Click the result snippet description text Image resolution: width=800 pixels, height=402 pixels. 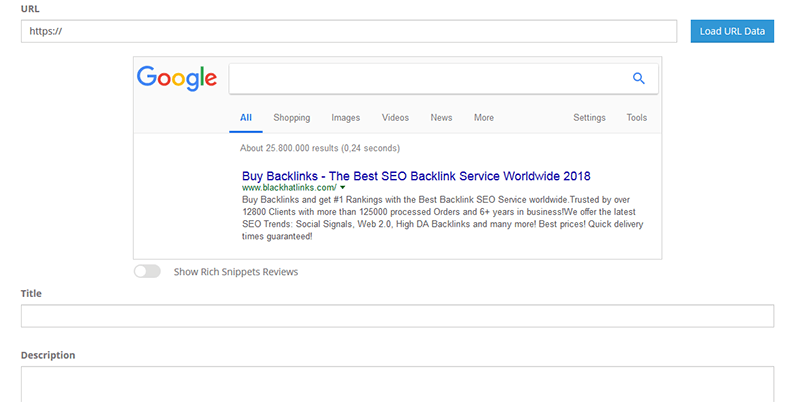click(442, 218)
